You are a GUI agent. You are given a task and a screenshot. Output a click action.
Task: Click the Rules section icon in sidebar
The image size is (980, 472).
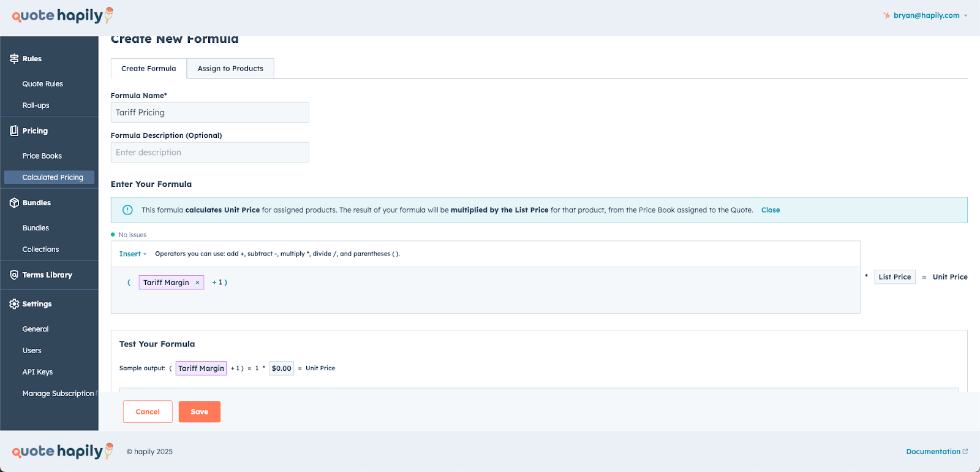tap(14, 59)
